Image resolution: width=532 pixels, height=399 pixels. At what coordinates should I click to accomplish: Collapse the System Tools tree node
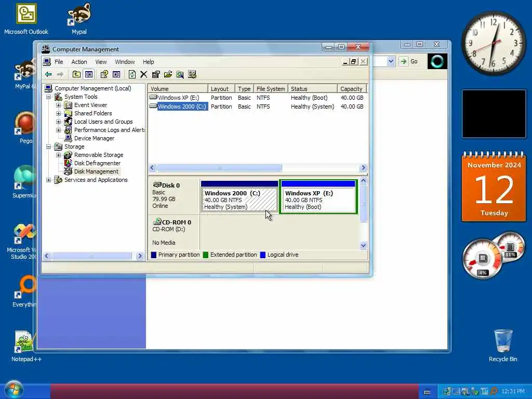(x=48, y=97)
